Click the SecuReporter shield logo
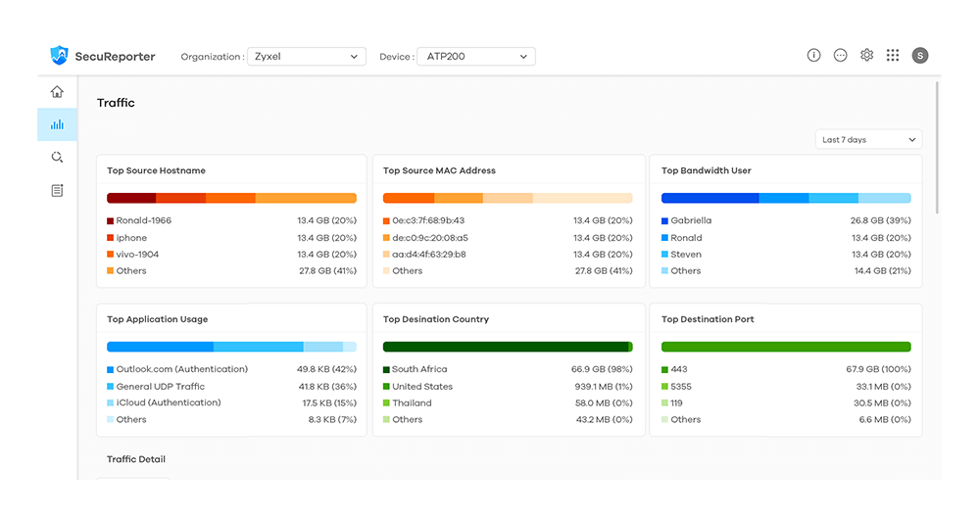Viewport: 980px width, 519px height. click(x=60, y=56)
